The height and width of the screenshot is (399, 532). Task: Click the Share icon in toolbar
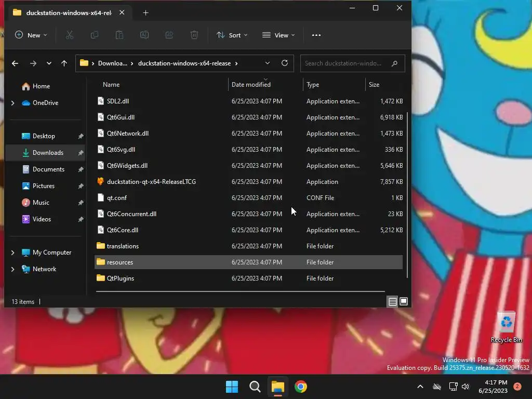click(x=169, y=35)
